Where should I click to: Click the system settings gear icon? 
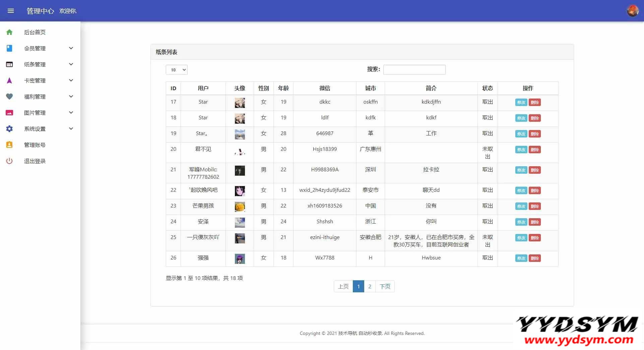click(x=9, y=129)
